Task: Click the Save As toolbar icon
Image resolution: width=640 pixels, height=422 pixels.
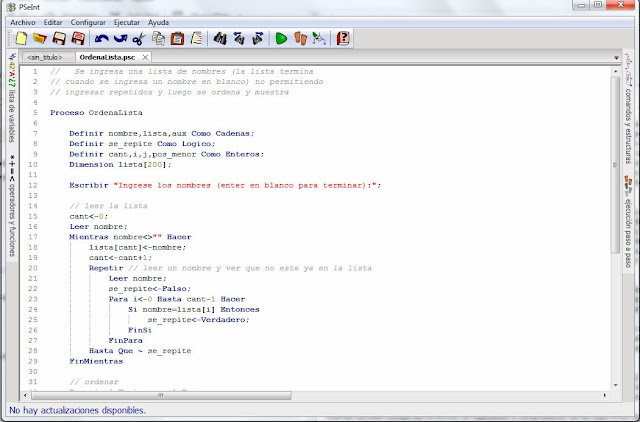Action: [78, 39]
